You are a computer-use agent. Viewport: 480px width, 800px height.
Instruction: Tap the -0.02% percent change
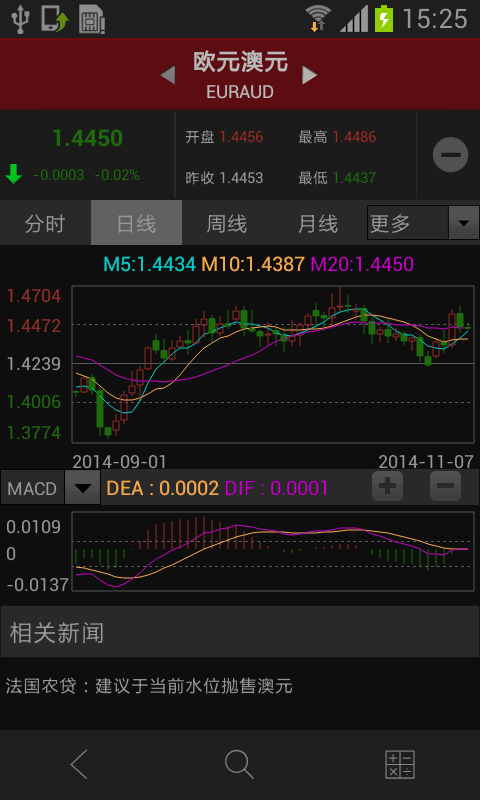click(117, 176)
